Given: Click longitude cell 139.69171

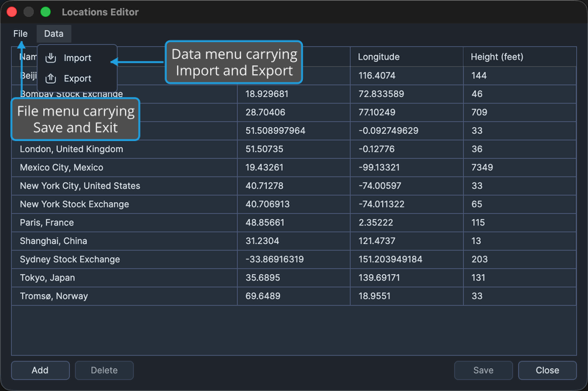Looking at the screenshot, I should coord(406,278).
